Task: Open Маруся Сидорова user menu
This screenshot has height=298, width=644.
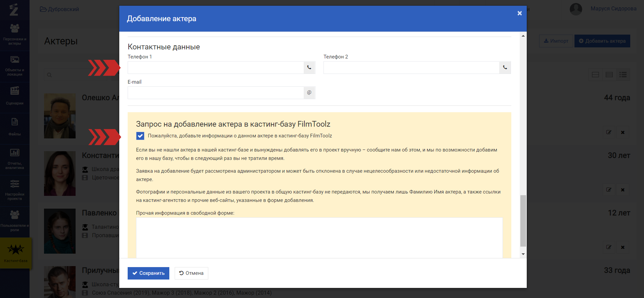Action: (613, 9)
